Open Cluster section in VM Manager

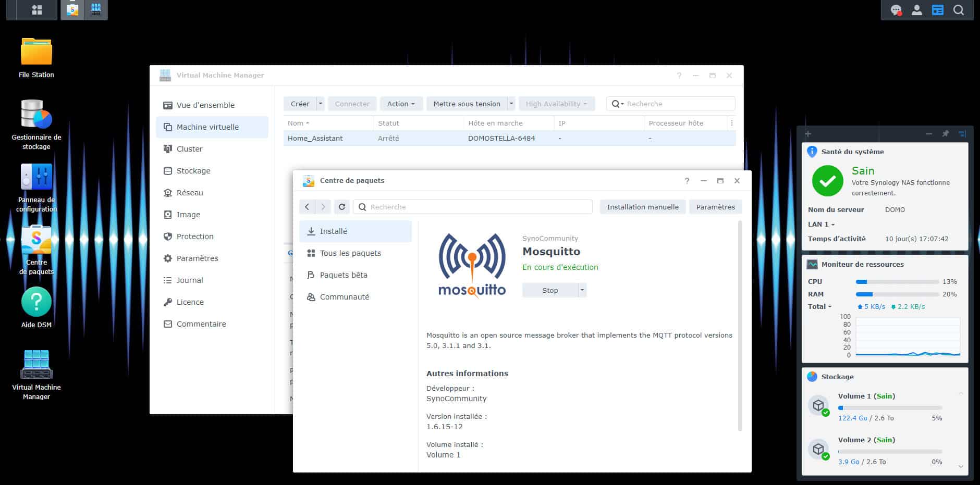(x=212, y=149)
